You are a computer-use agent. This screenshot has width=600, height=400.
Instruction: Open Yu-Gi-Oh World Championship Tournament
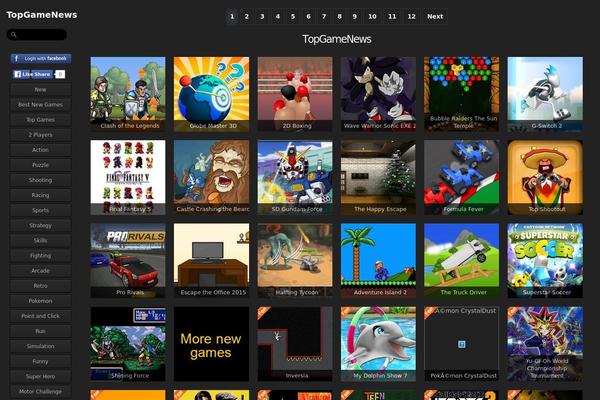[545, 344]
